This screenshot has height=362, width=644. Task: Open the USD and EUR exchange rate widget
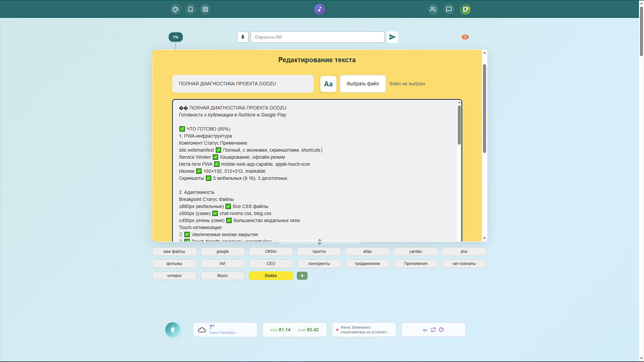click(294, 330)
